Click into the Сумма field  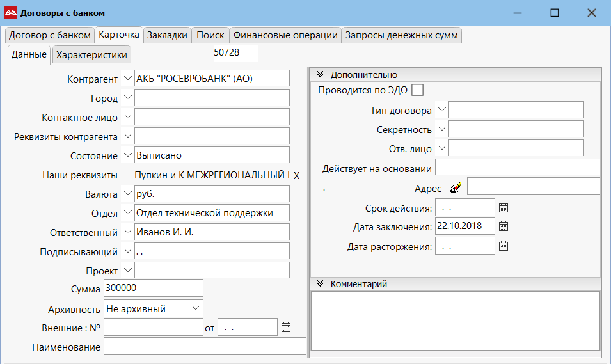(153, 289)
